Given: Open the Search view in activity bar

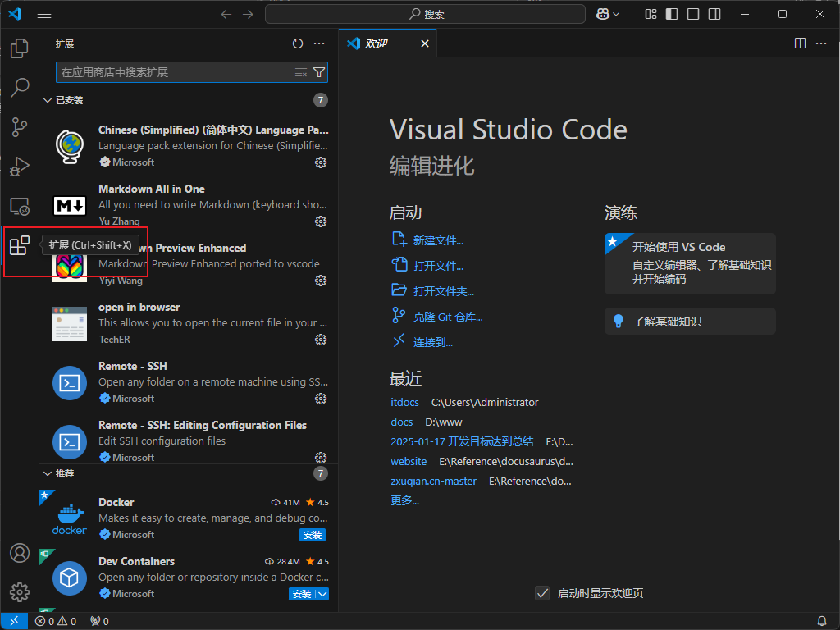Looking at the screenshot, I should (x=20, y=87).
